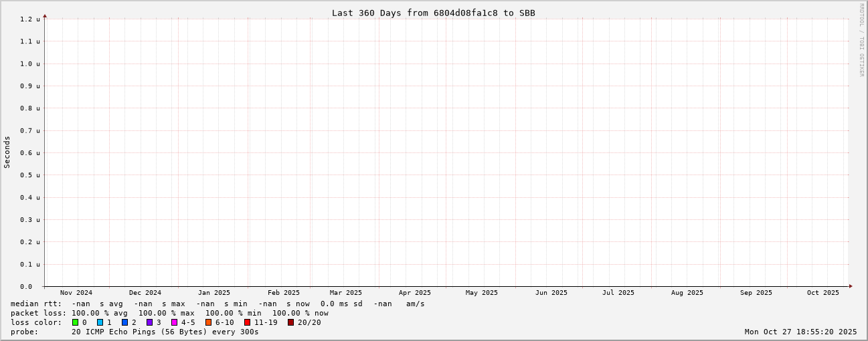Click the timestamp Mon Oct 27 18:55:20 2025
868x341 pixels.
pos(800,332)
